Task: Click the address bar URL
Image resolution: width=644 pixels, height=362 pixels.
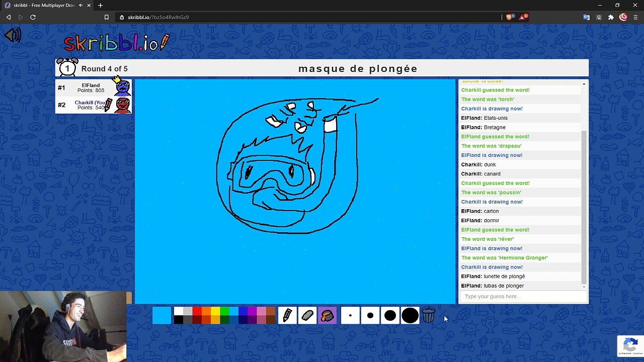Action: pos(158,17)
